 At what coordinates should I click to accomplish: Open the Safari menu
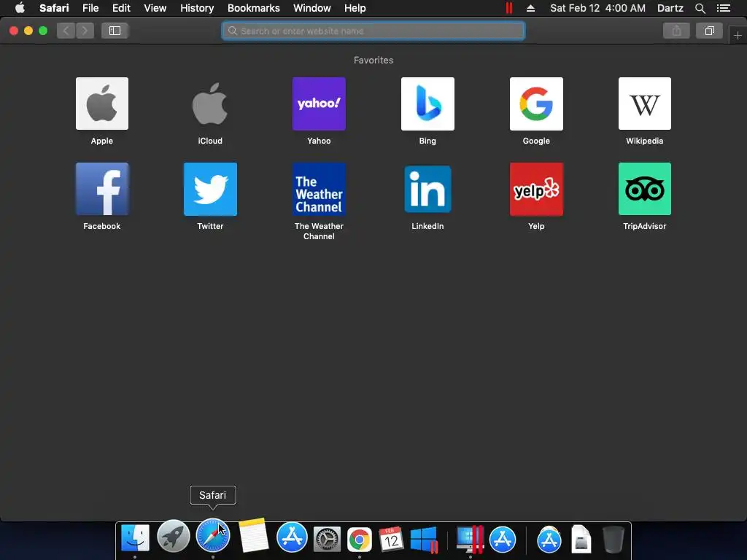[54, 8]
